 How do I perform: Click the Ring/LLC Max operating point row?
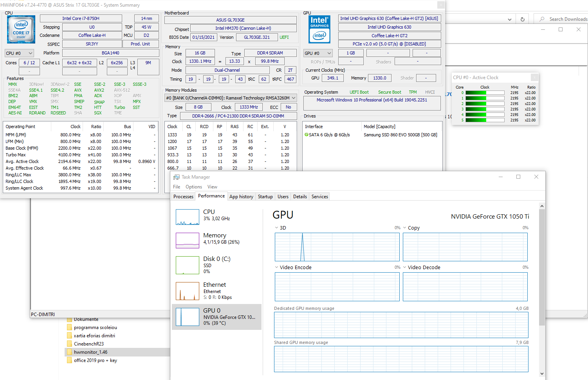[81, 175]
